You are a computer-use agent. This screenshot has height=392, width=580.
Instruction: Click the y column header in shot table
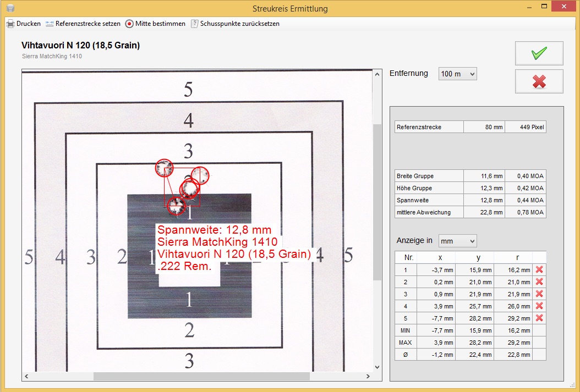pos(478,257)
